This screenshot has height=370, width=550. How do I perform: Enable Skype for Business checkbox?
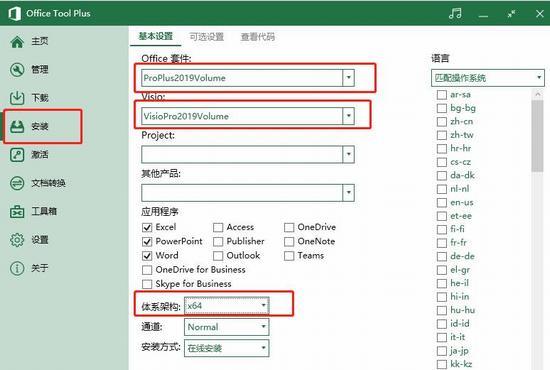(147, 284)
